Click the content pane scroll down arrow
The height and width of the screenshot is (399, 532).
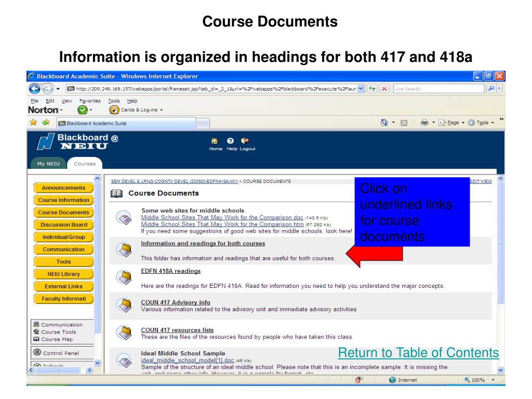[x=501, y=370]
